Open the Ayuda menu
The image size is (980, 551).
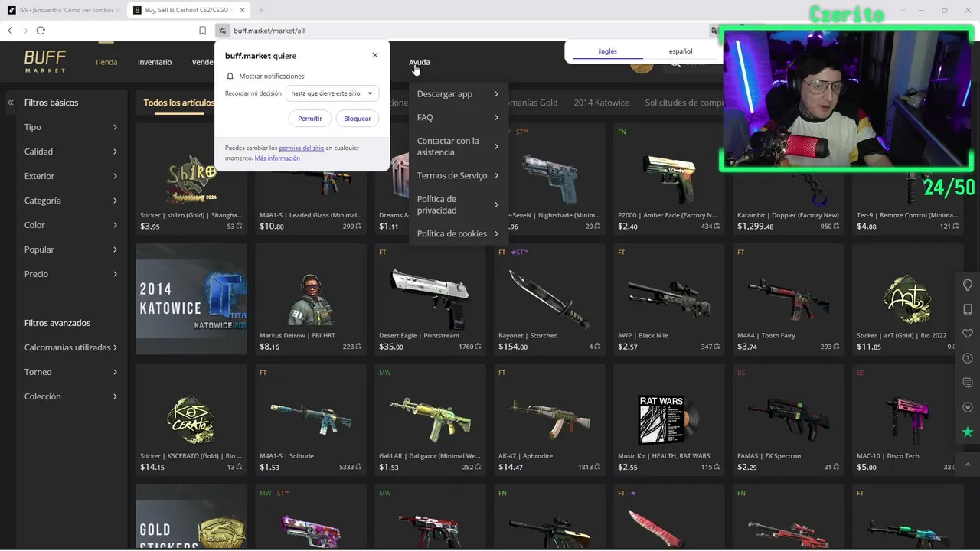pos(419,62)
